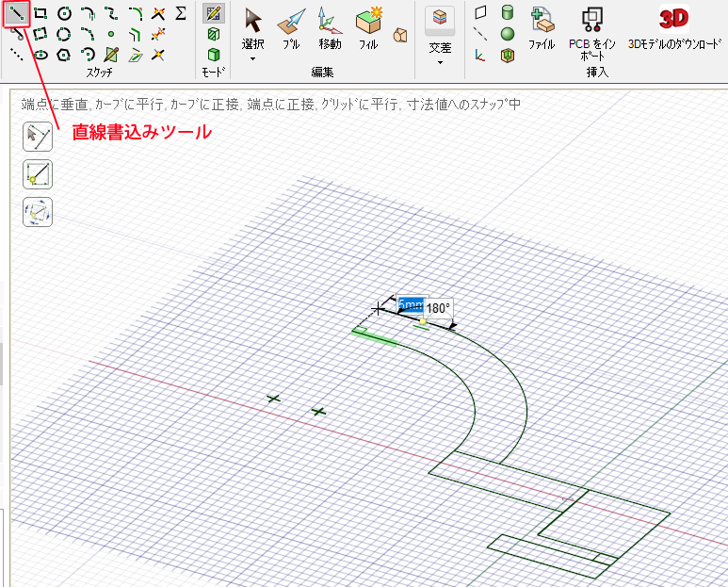Switch to Sketch mode in モード group
The image size is (728, 587).
click(x=214, y=13)
